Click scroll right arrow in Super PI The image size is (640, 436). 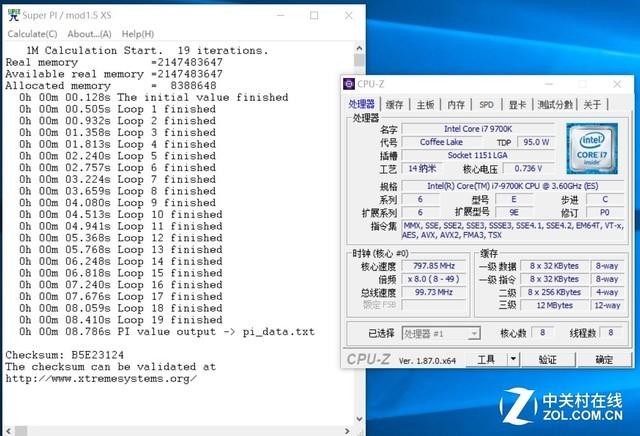(x=347, y=431)
